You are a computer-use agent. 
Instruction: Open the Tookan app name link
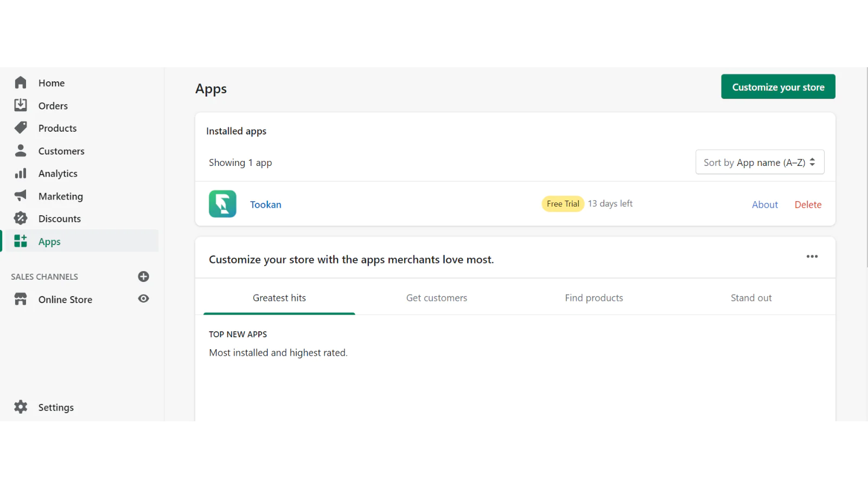coord(265,204)
